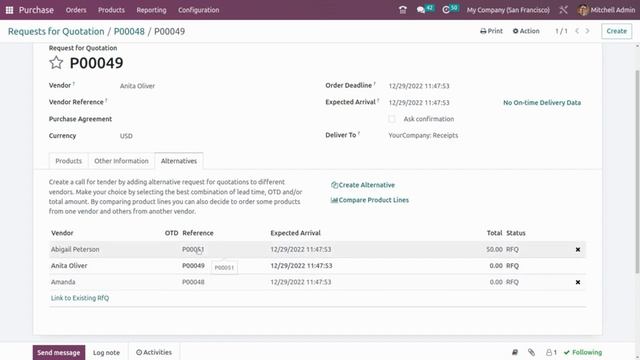The image size is (640, 360).
Task: Click the Vendor field Anita Oliver
Action: click(137, 86)
